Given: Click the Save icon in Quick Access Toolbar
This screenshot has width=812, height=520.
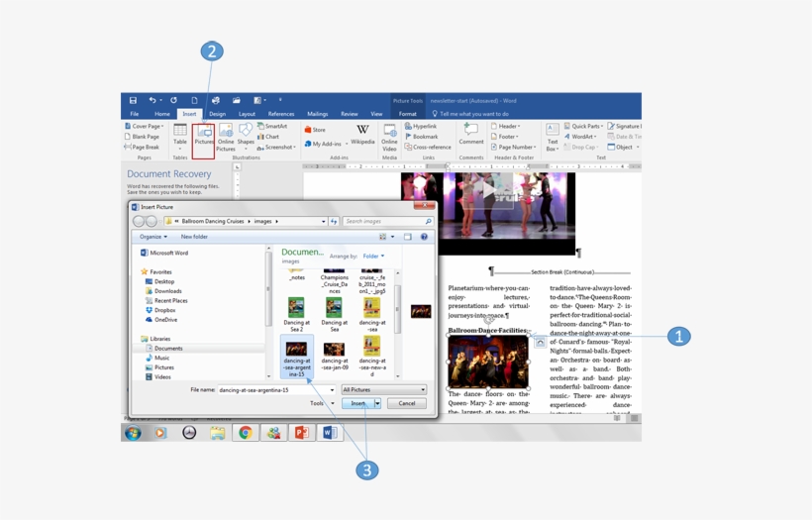Looking at the screenshot, I should point(133,100).
